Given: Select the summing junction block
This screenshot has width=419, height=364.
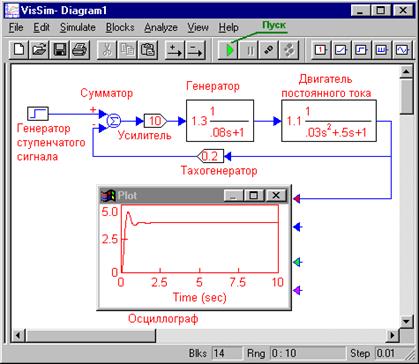Looking at the screenshot, I should [113, 121].
